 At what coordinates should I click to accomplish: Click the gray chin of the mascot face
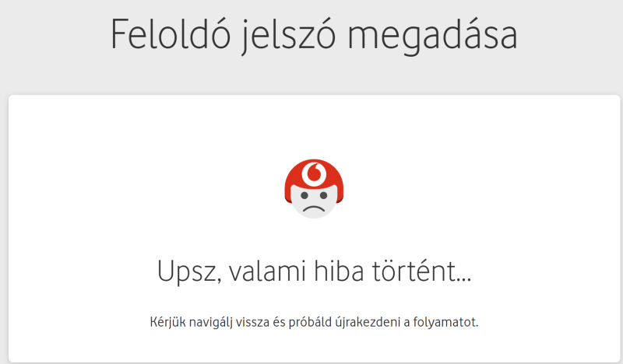click(x=314, y=215)
